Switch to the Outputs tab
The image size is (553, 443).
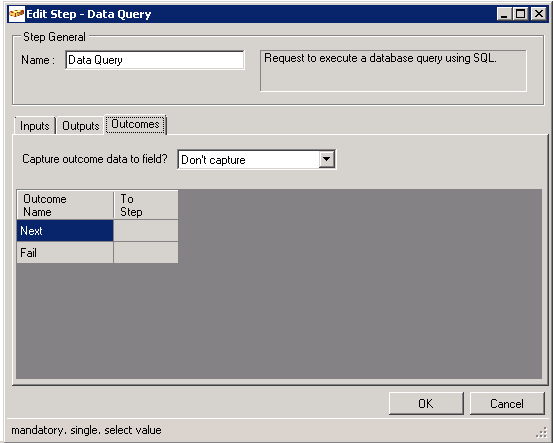coord(80,126)
